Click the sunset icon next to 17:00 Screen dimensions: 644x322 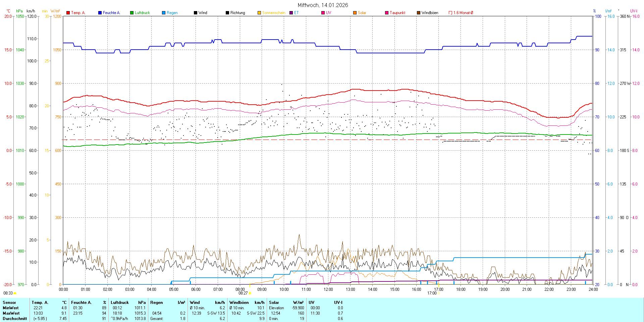click(439, 293)
